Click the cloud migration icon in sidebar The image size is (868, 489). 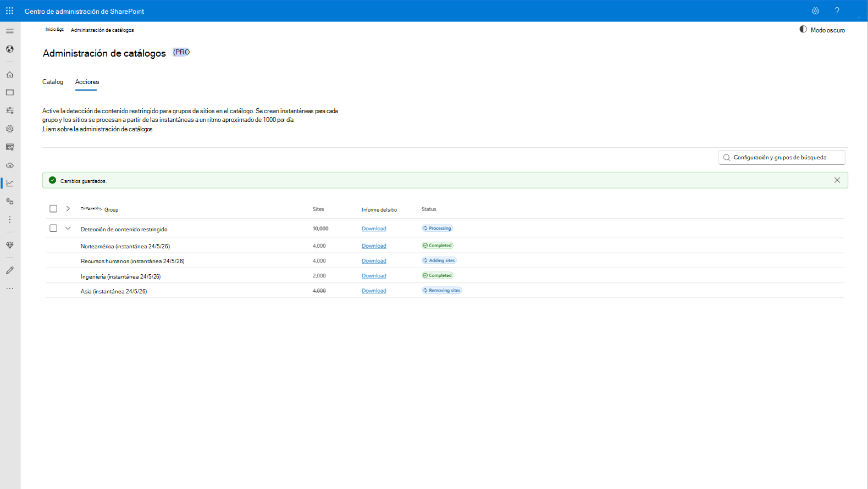point(10,165)
